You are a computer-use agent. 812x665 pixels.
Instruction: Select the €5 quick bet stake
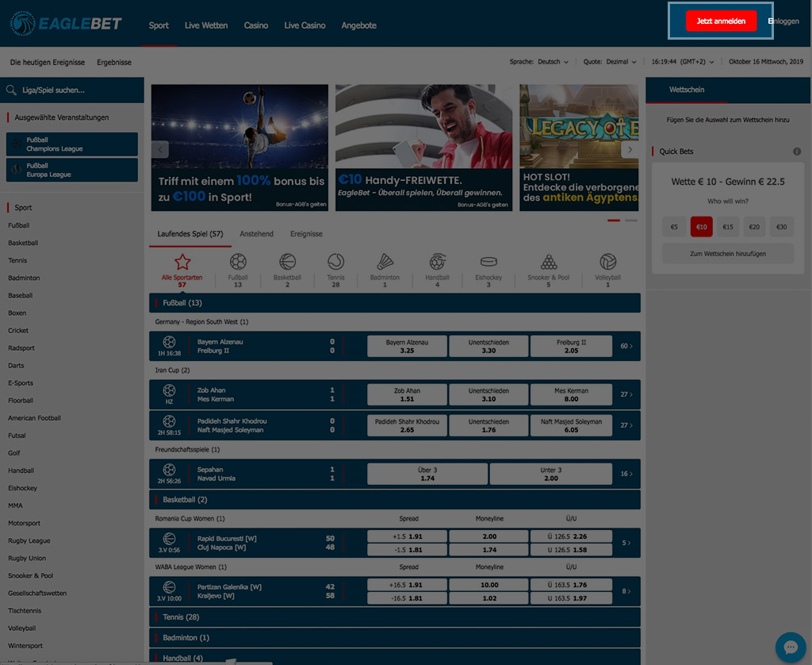point(674,226)
